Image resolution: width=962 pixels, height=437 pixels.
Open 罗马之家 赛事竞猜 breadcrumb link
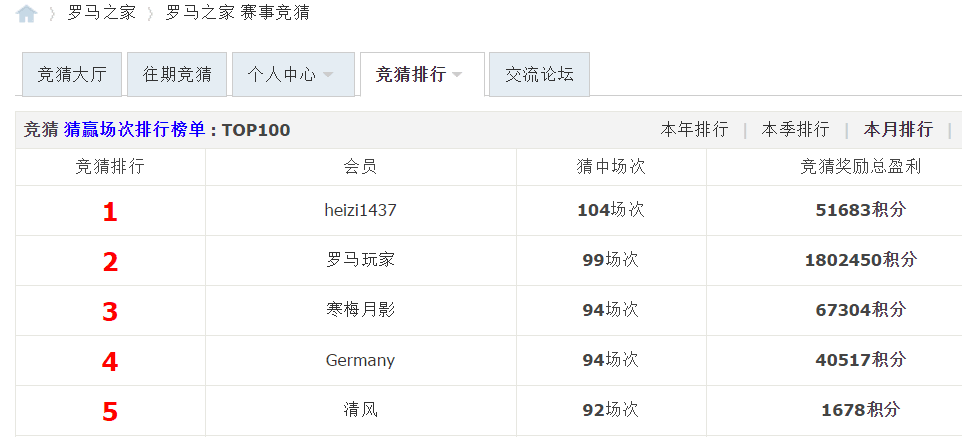click(x=237, y=13)
